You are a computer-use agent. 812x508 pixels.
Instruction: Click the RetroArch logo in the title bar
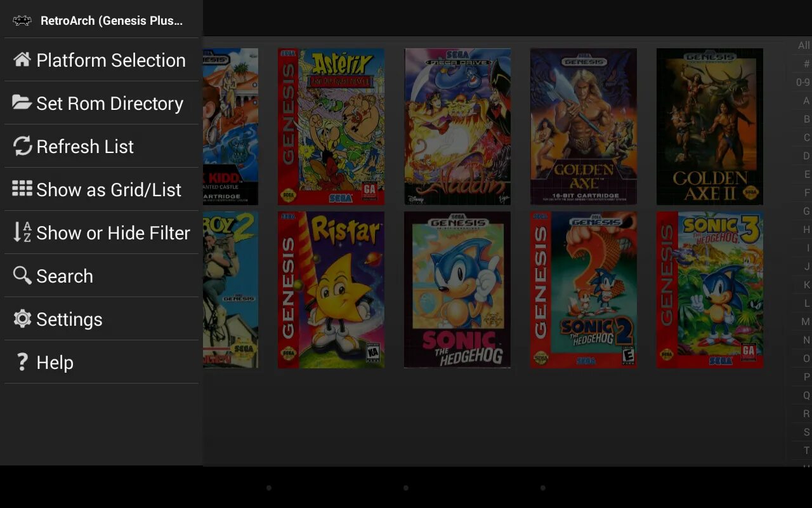point(21,20)
